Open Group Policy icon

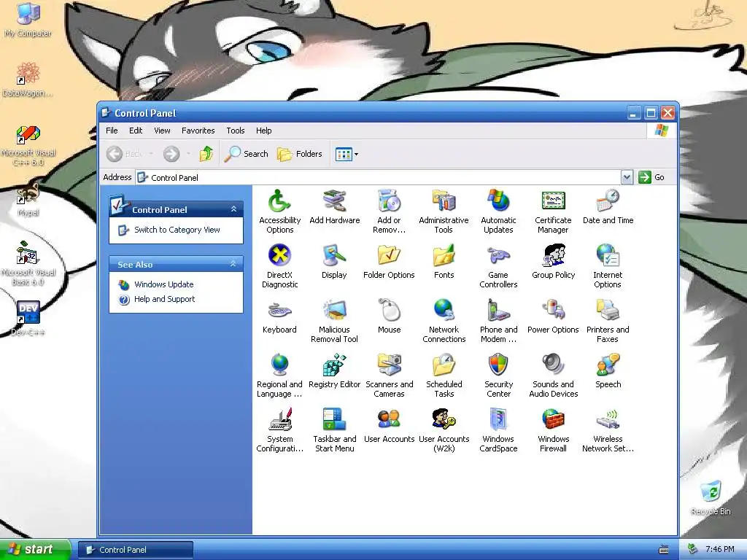553,256
